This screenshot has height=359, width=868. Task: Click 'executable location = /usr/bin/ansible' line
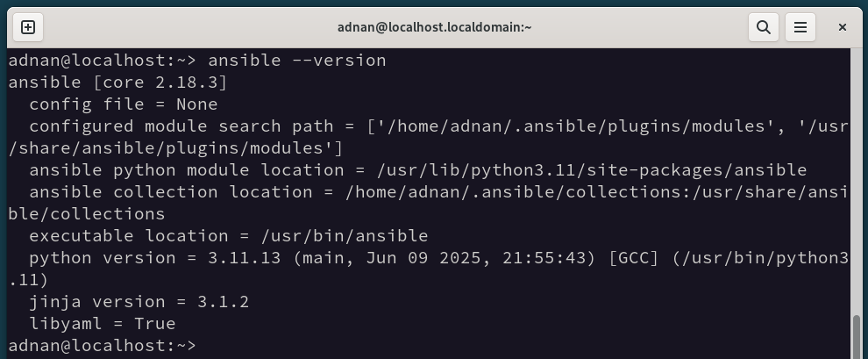(229, 235)
